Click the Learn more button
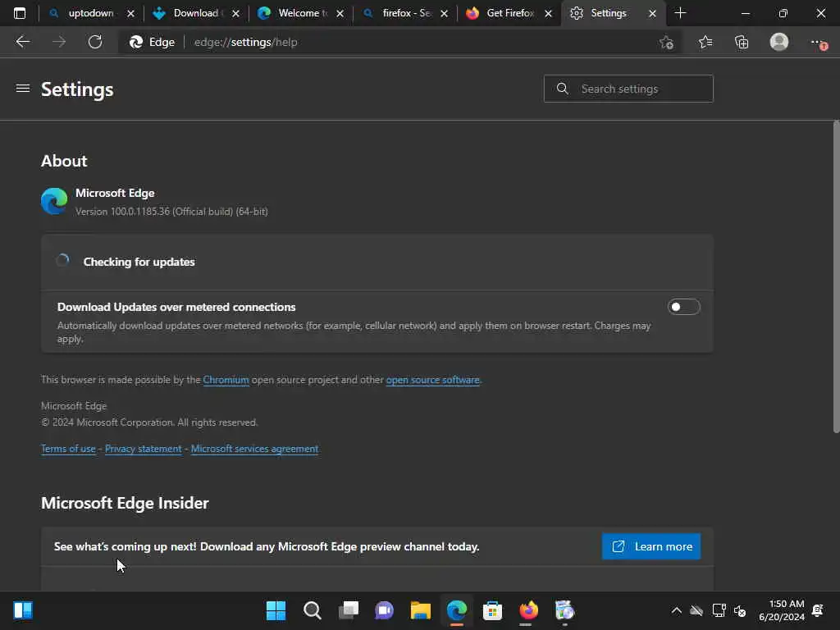 pyautogui.click(x=651, y=546)
